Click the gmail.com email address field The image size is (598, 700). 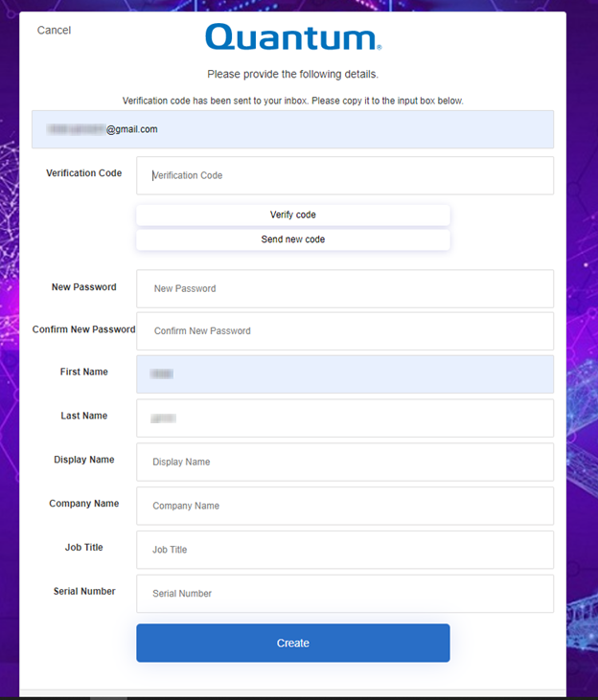292,129
